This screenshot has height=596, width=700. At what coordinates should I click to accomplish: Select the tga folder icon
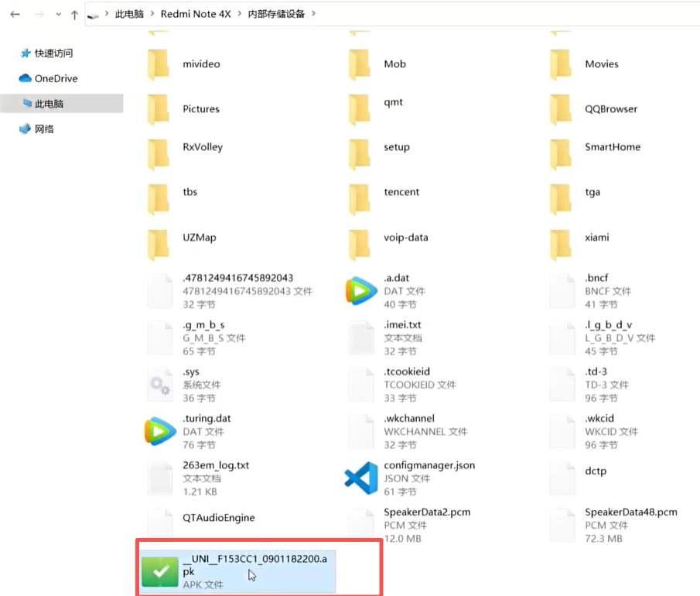561,199
